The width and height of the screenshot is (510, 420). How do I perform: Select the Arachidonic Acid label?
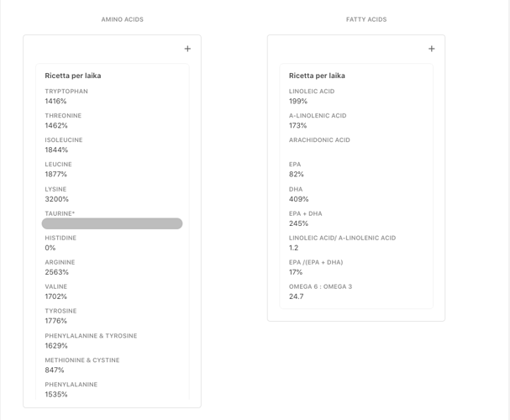pos(319,140)
